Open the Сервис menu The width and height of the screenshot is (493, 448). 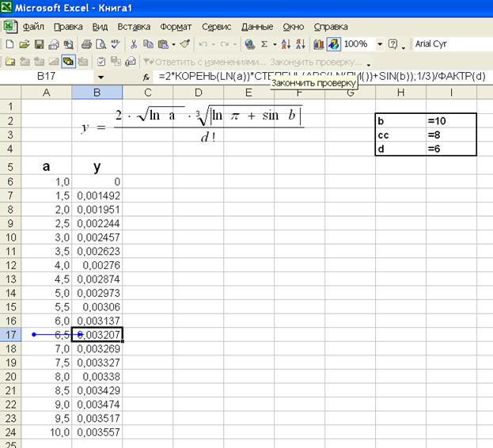pyautogui.click(x=216, y=27)
